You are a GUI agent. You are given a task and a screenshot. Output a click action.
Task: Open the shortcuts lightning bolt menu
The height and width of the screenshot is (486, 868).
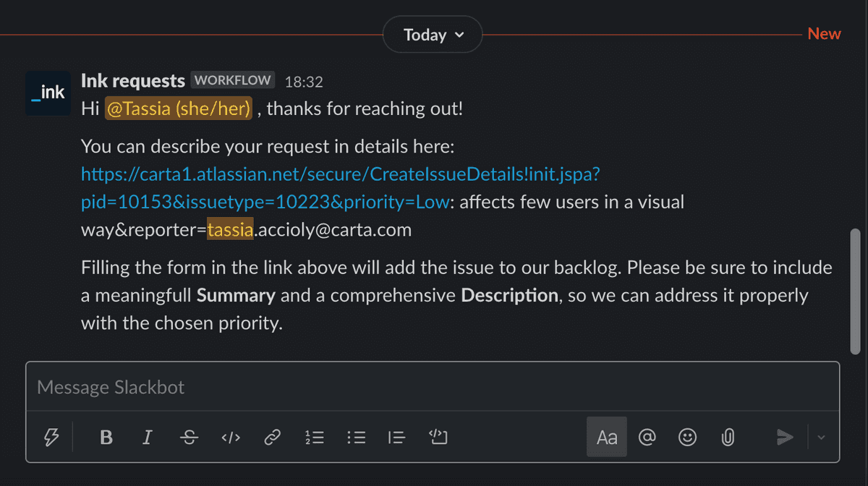[x=51, y=437]
